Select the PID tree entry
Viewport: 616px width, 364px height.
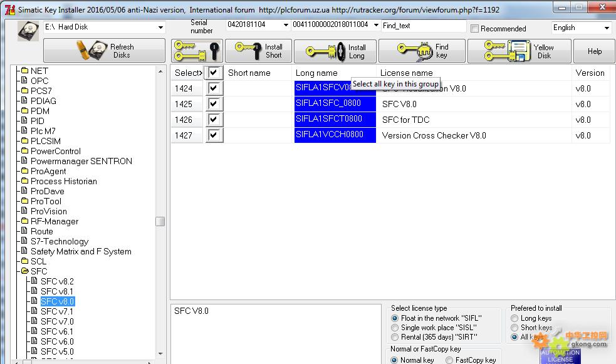pyautogui.click(x=38, y=121)
